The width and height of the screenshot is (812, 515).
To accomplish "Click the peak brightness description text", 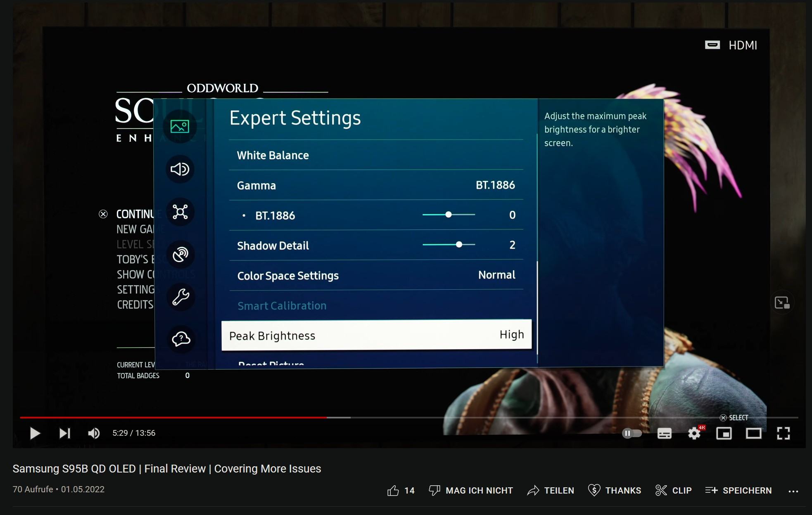I will pos(595,130).
